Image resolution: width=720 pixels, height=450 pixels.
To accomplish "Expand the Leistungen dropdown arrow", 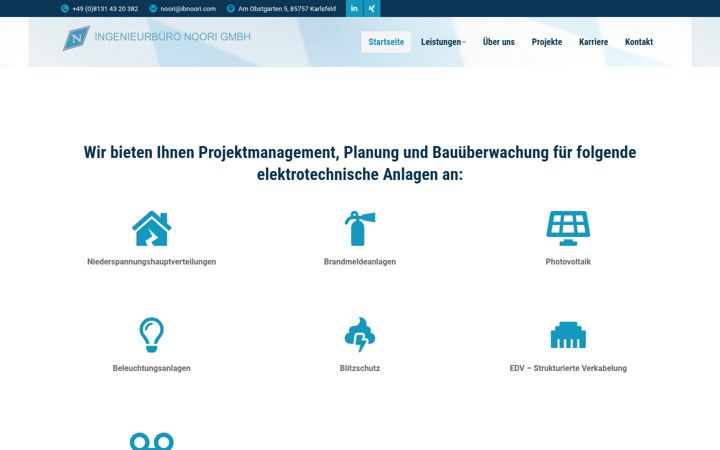I will [x=464, y=42].
